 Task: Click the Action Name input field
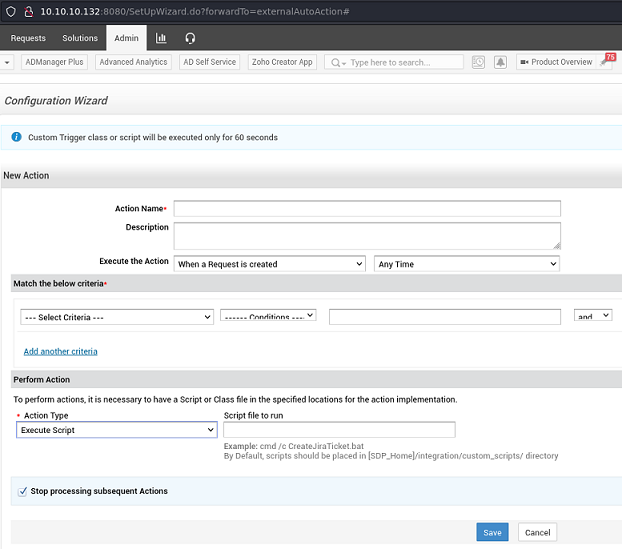[367, 209]
